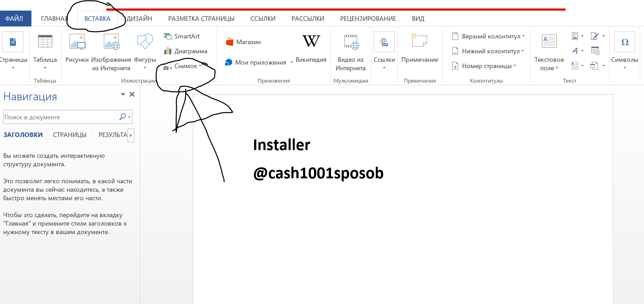
Task: Switch to the РЕЦЕНЗИРОВАНИЕ (Review) tab
Action: [x=368, y=19]
